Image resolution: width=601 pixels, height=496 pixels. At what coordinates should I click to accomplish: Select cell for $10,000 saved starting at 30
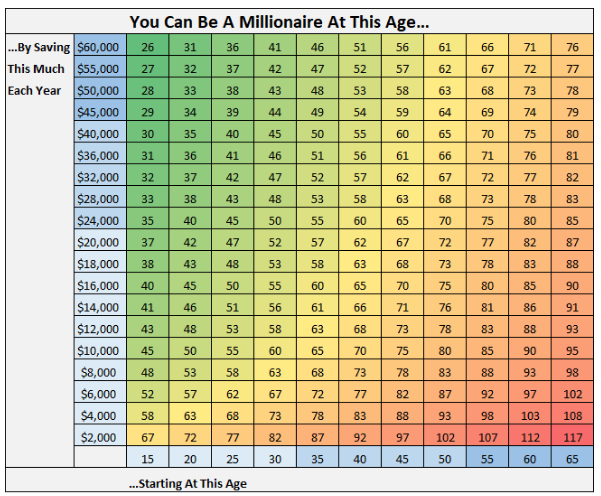point(274,350)
